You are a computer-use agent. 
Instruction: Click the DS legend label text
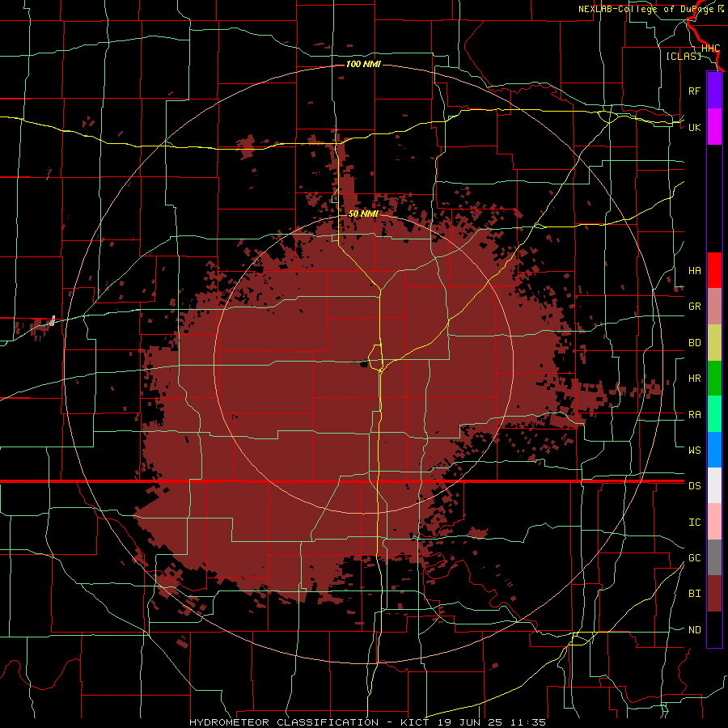[x=695, y=486]
